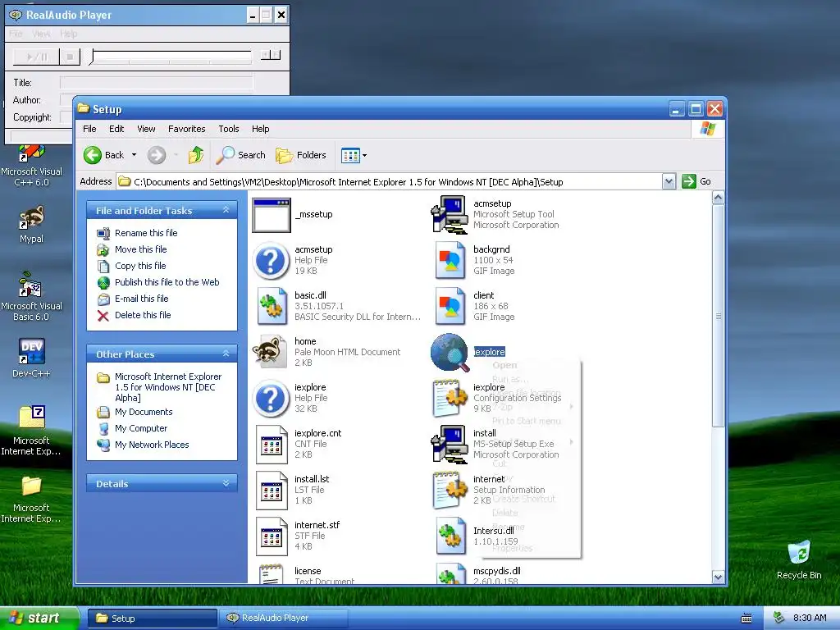Screen dimensions: 840x630
Task: Switch to RealAudio Player taskbar button
Action: tap(284, 618)
